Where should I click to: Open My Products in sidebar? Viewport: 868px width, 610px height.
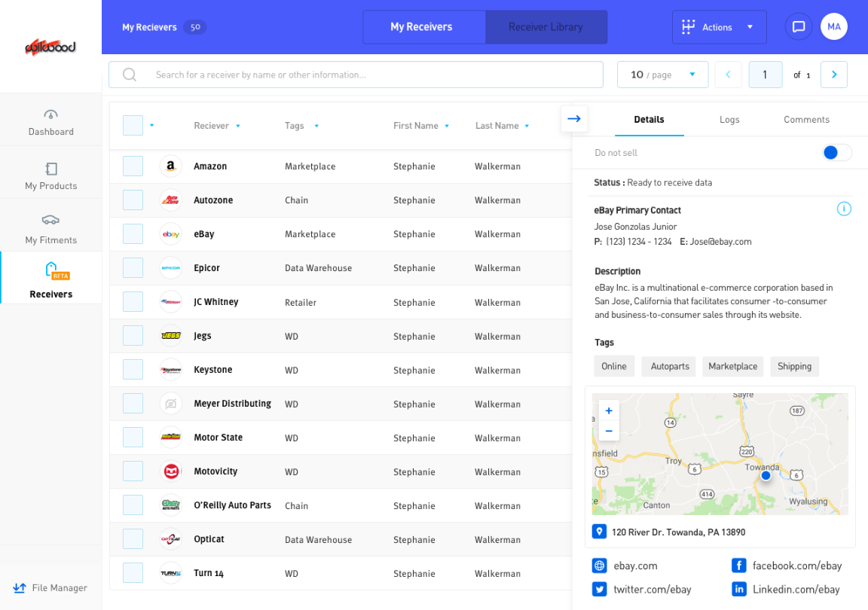pyautogui.click(x=51, y=176)
